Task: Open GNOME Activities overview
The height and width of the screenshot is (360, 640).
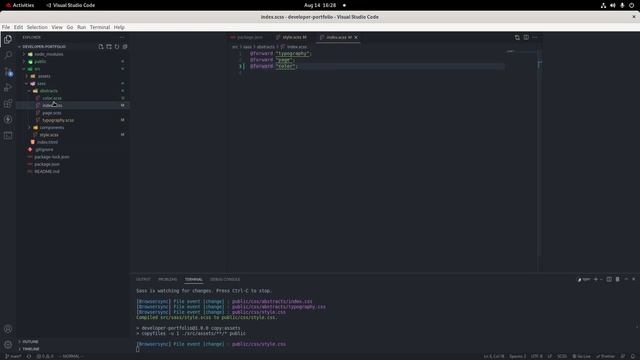Action: pos(20,5)
